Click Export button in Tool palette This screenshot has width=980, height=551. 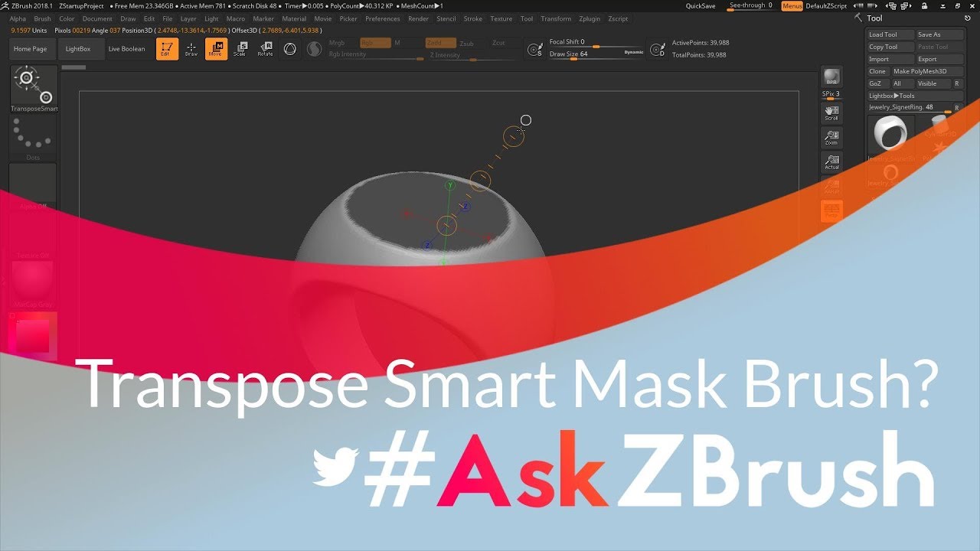[940, 59]
